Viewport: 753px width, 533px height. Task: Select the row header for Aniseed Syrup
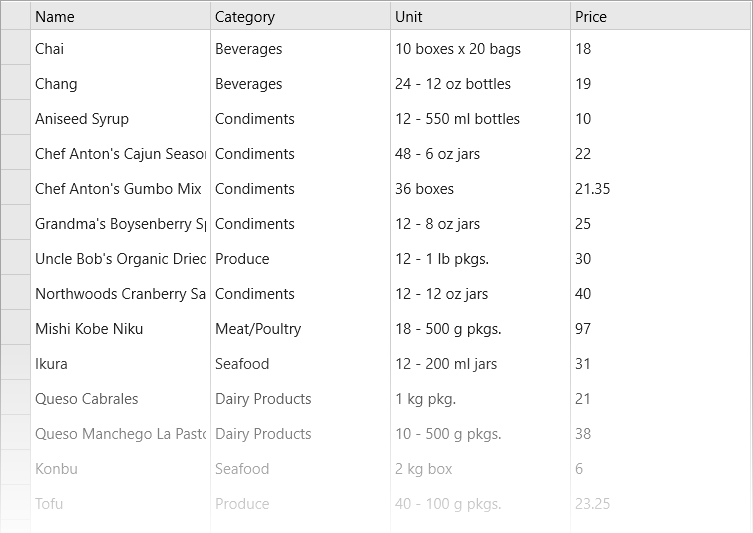tap(16, 118)
